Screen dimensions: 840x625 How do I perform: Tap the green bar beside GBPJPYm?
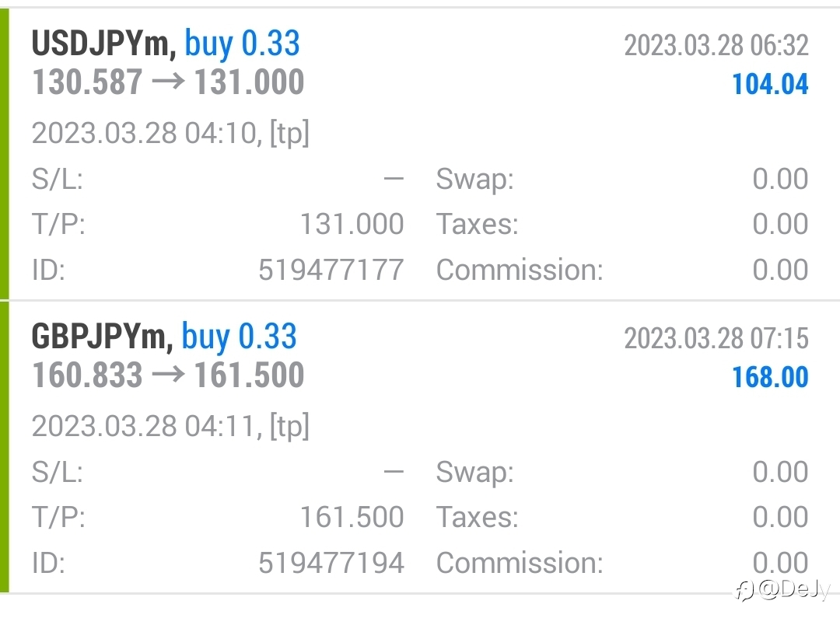pyautogui.click(x=5, y=447)
